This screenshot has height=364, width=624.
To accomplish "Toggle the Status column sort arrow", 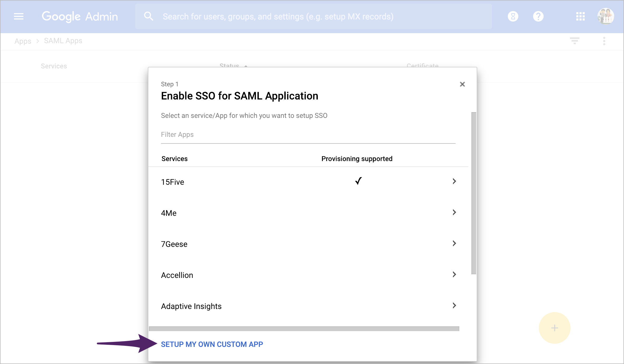I will 246,67.
